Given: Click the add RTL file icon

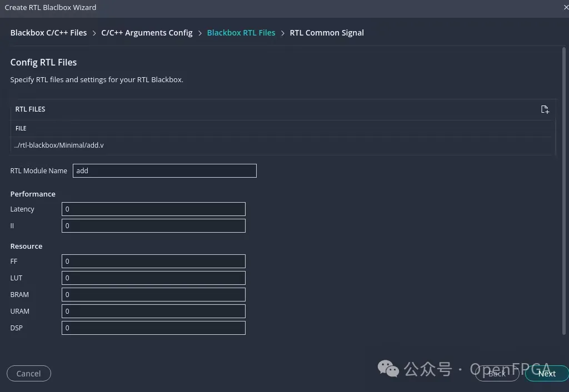Looking at the screenshot, I should click(x=545, y=109).
